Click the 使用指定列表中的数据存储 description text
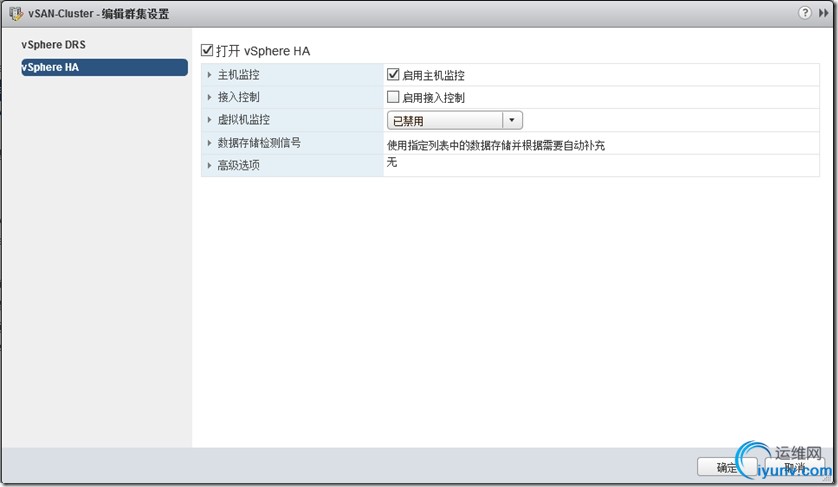The width and height of the screenshot is (838, 487). pyautogui.click(x=496, y=145)
